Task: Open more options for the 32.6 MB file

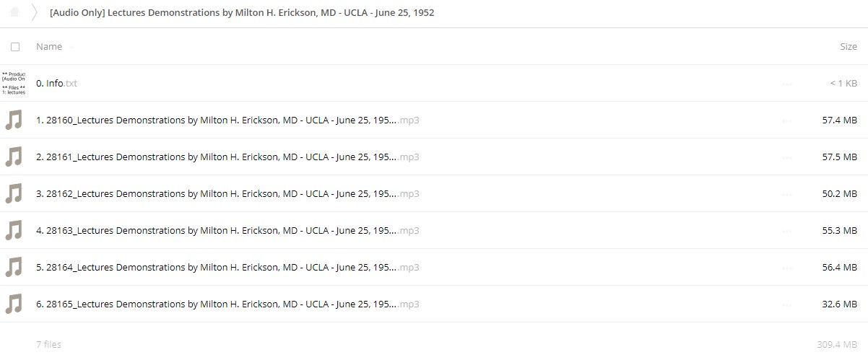Action: 786,304
